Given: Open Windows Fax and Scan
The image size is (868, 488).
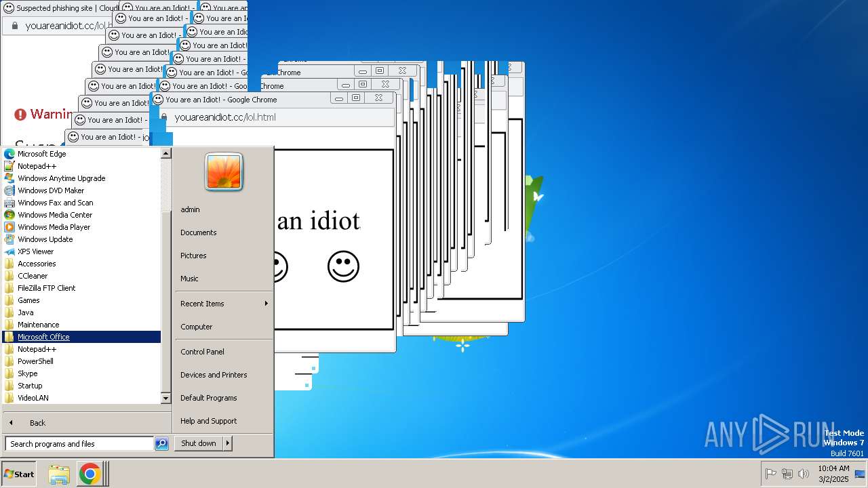Looking at the screenshot, I should (x=81, y=203).
